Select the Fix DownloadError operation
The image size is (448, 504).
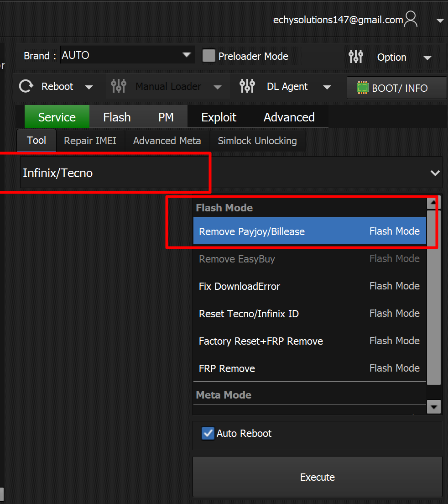click(x=310, y=286)
